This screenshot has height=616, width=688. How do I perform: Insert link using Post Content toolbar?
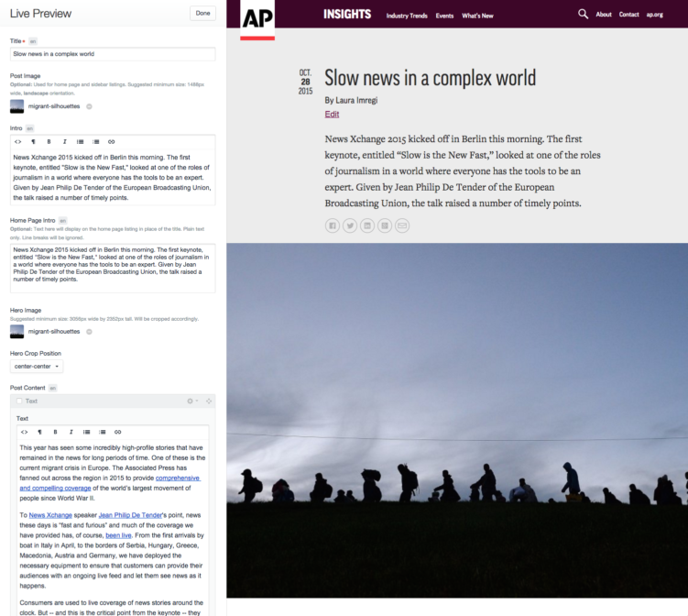tap(117, 432)
